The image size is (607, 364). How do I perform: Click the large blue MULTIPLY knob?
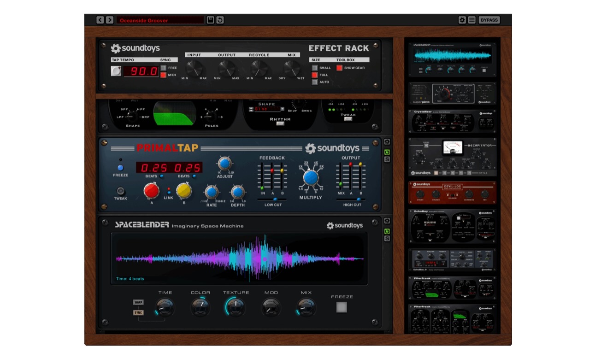311,177
